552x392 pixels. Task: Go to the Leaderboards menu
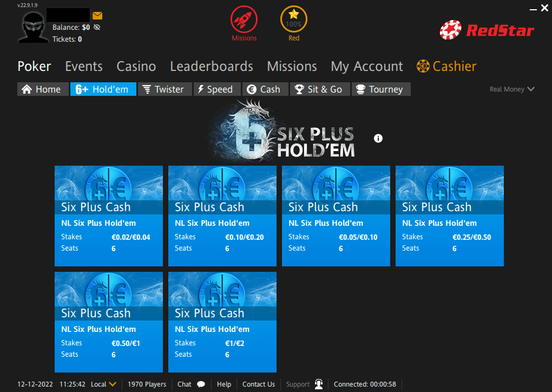click(212, 66)
